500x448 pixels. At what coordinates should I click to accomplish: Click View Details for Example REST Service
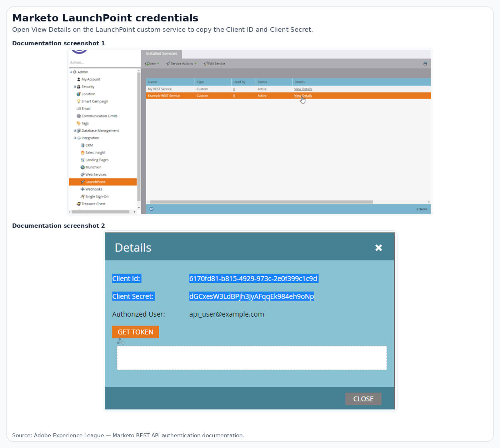tap(303, 96)
